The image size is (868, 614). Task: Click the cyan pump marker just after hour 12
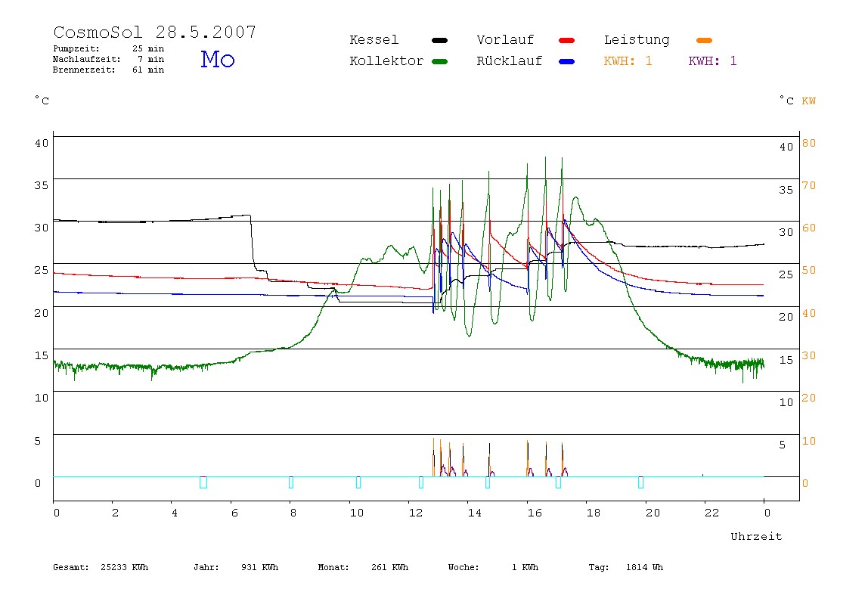tap(421, 482)
